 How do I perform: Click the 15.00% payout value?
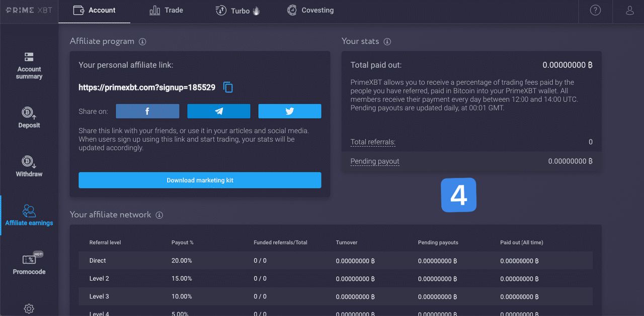click(182, 278)
